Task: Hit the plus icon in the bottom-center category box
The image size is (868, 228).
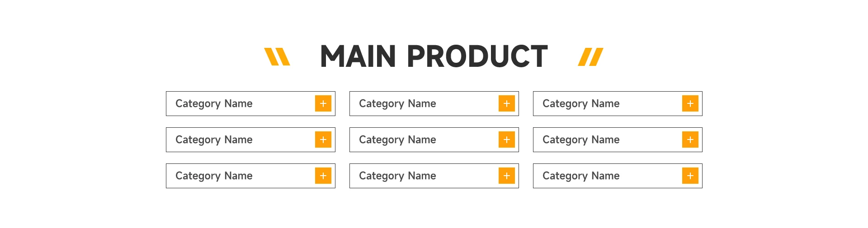Action: (x=506, y=176)
